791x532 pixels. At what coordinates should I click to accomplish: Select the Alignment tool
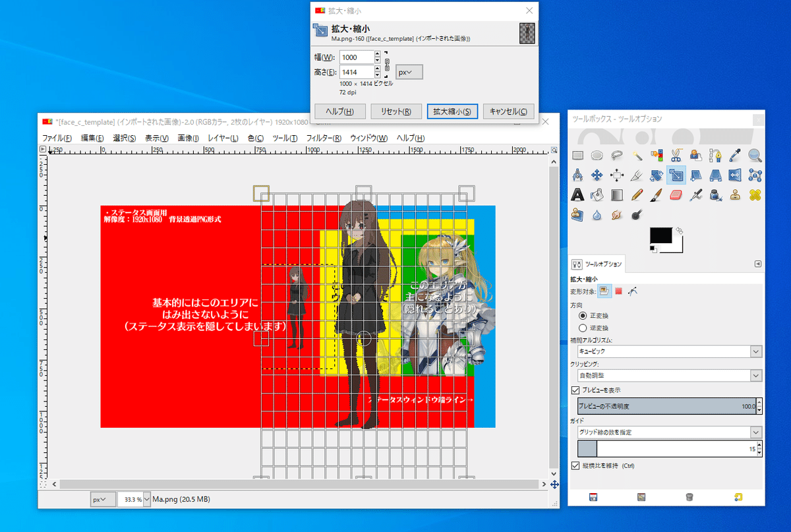click(617, 175)
